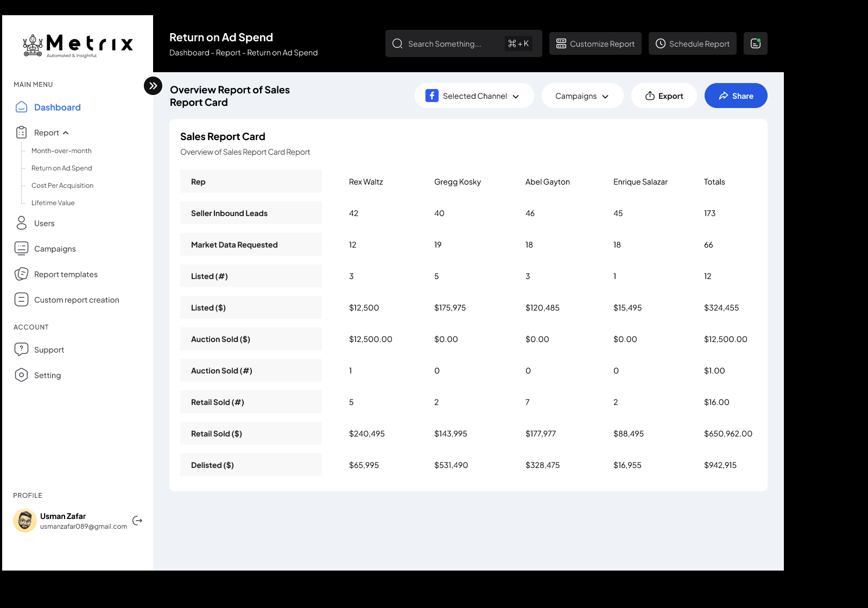Open Lifetime Value report
This screenshot has height=608, width=868.
(53, 202)
